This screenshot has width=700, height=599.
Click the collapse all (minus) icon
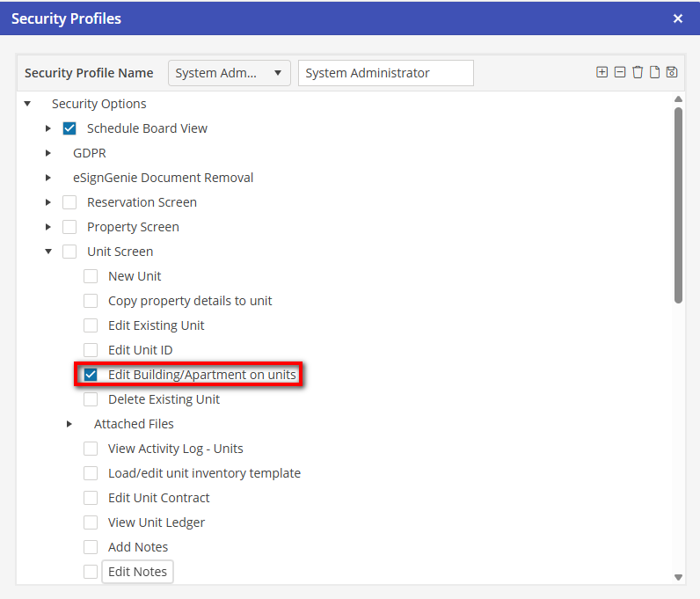[x=620, y=72]
